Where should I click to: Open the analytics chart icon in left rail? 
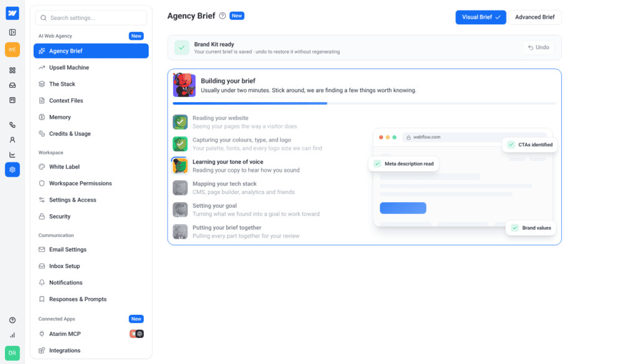click(x=12, y=155)
